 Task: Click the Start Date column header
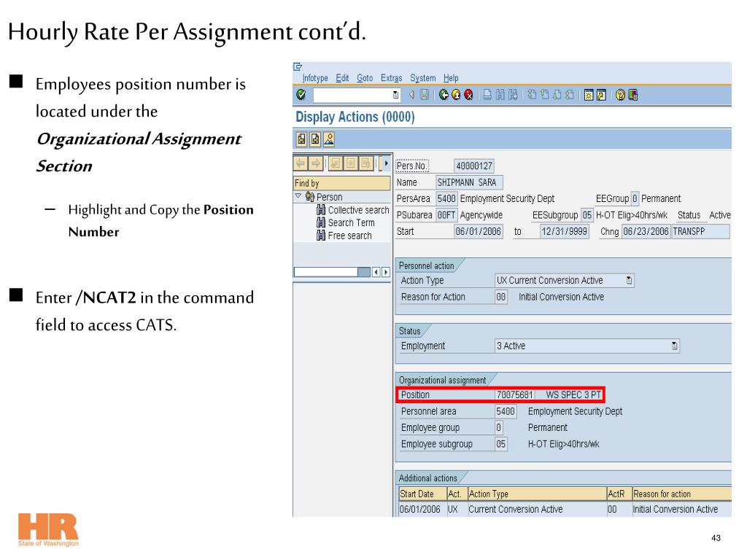pos(422,494)
